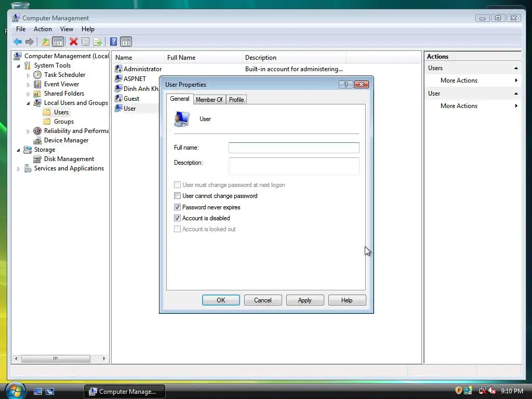Click the Help button in dialog

pos(347,300)
